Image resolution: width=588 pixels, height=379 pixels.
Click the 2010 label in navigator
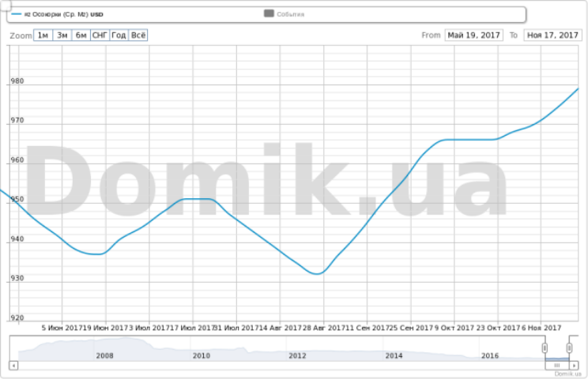(201, 355)
